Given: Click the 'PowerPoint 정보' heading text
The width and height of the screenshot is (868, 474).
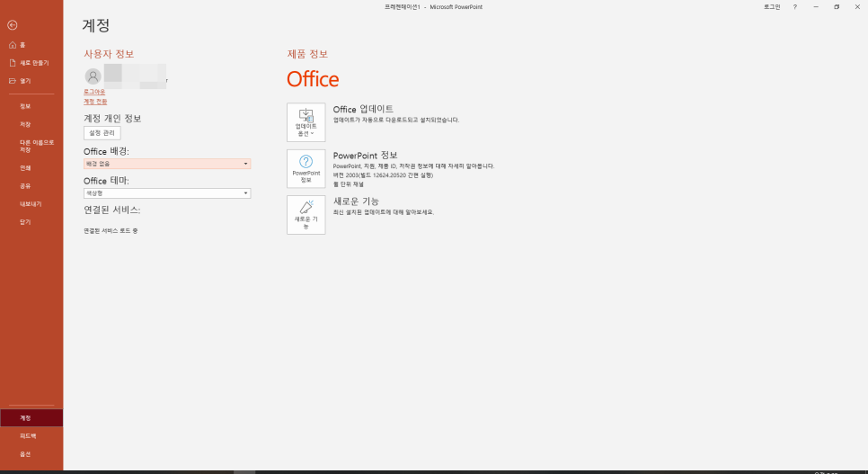Looking at the screenshot, I should click(x=366, y=156).
